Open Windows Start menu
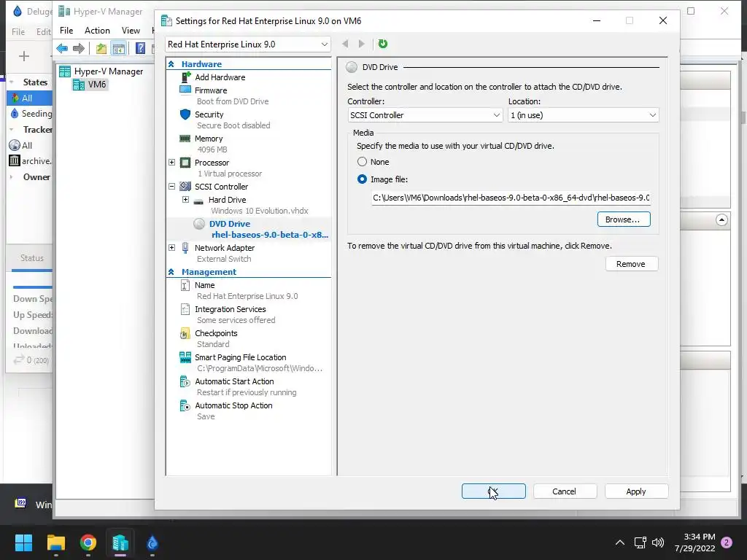The width and height of the screenshot is (747, 560). click(23, 542)
